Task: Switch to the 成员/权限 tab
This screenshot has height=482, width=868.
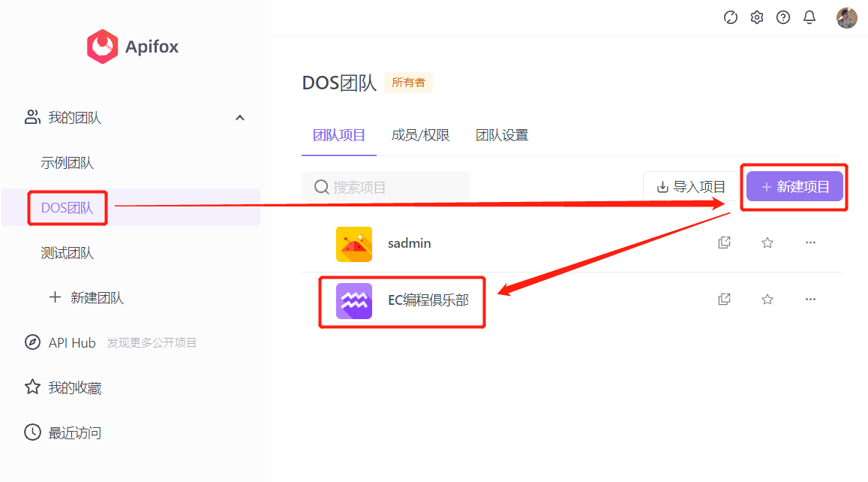Action: pyautogui.click(x=420, y=135)
